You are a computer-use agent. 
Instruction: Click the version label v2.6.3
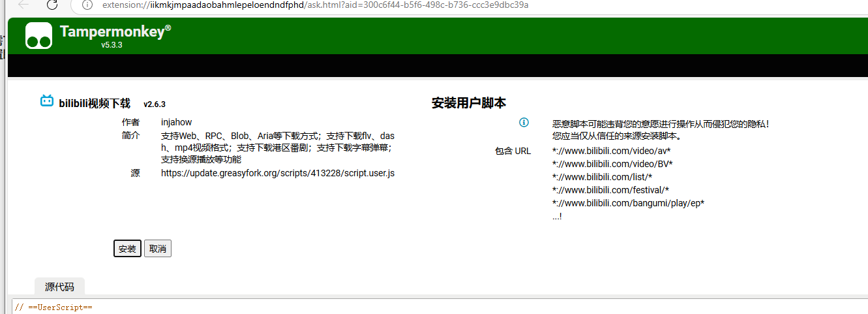(x=155, y=104)
